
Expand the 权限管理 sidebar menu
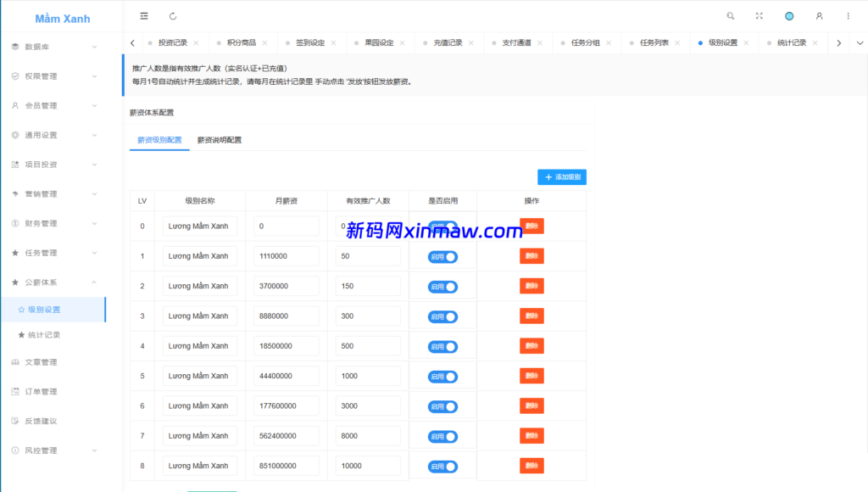(x=54, y=75)
